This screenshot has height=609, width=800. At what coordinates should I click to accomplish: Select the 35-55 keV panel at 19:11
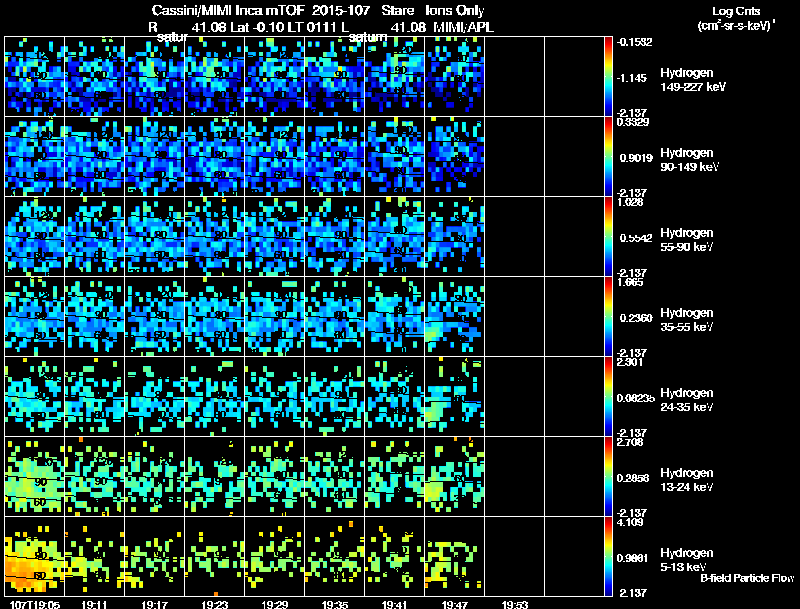click(x=94, y=317)
